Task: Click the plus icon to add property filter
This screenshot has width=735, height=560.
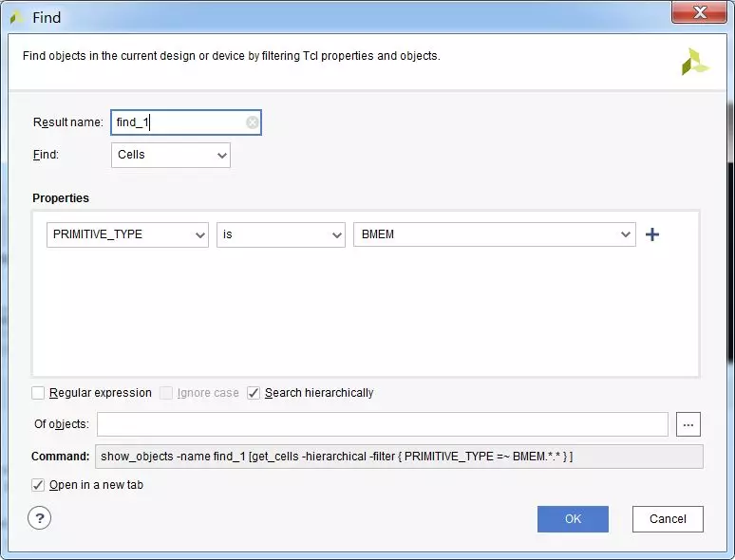Action: pyautogui.click(x=652, y=234)
